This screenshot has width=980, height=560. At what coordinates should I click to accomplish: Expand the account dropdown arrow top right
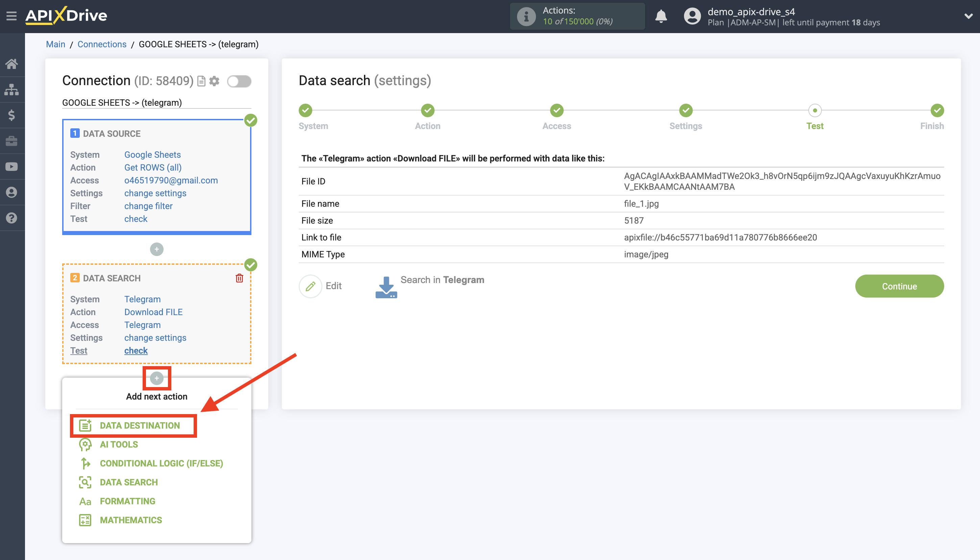968,16
